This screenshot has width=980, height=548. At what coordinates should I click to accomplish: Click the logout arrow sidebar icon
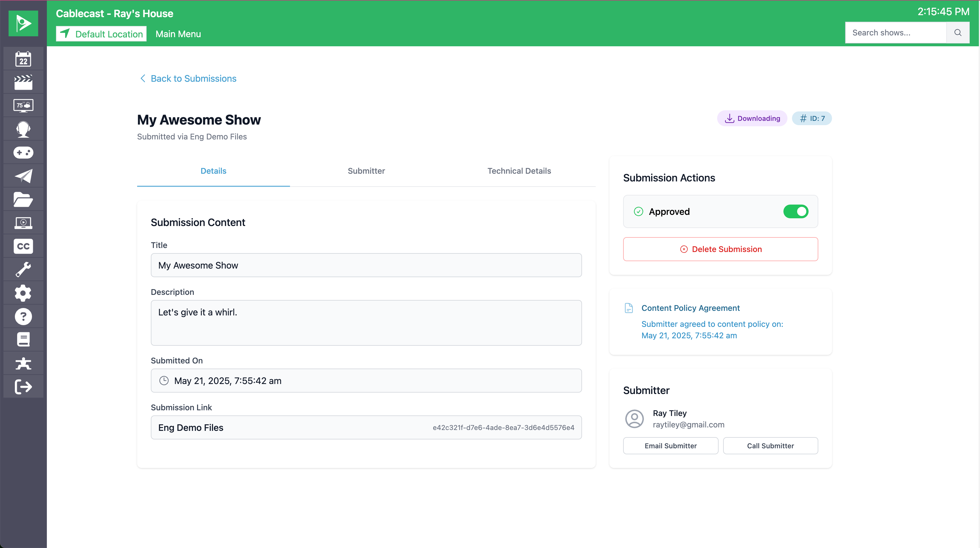coord(23,387)
